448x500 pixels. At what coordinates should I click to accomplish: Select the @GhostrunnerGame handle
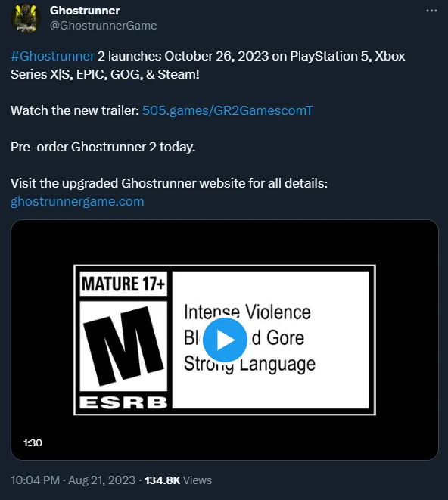104,26
